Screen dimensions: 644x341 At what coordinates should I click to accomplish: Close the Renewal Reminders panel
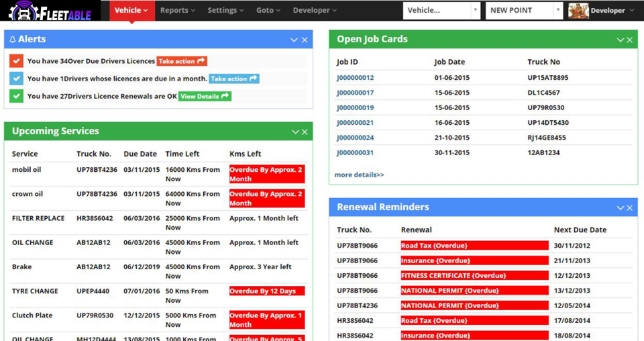point(630,208)
